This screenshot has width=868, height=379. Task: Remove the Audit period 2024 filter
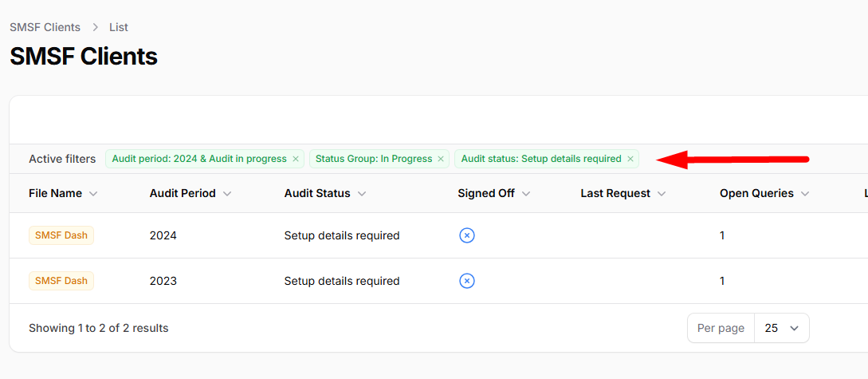point(296,159)
